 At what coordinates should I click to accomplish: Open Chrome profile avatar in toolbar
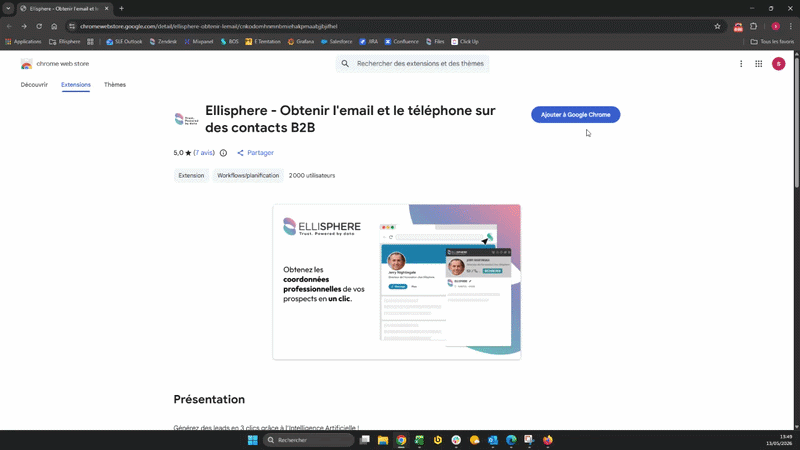[x=776, y=26]
